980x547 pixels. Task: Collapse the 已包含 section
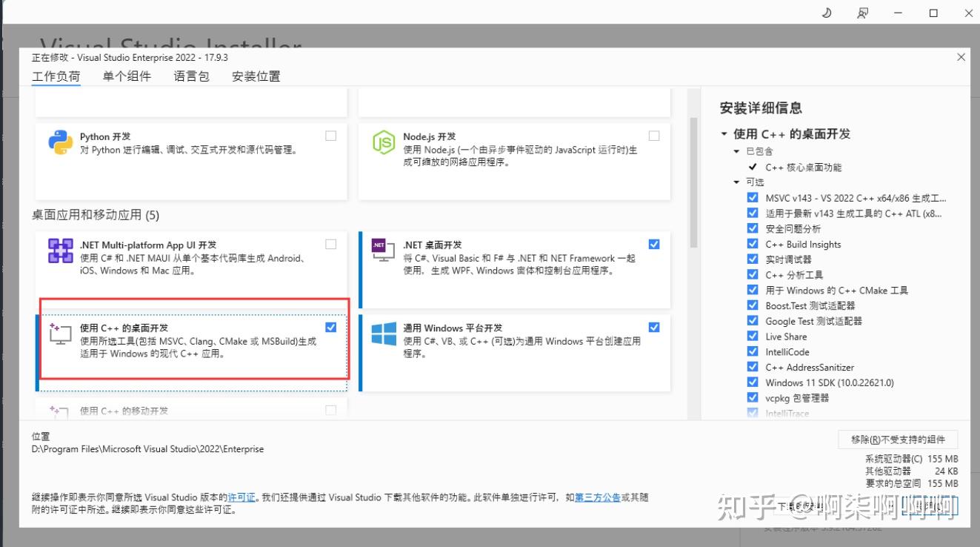(x=736, y=151)
